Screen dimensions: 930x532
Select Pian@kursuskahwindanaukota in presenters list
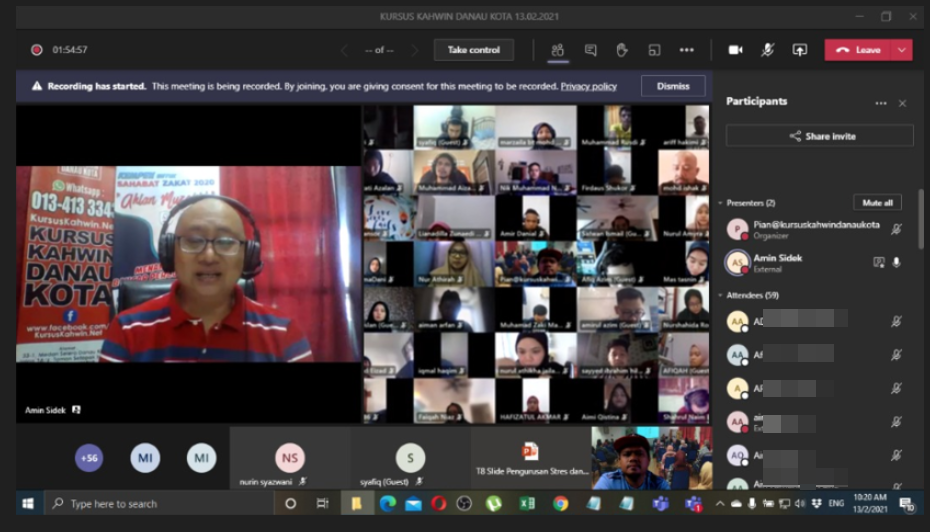point(816,230)
